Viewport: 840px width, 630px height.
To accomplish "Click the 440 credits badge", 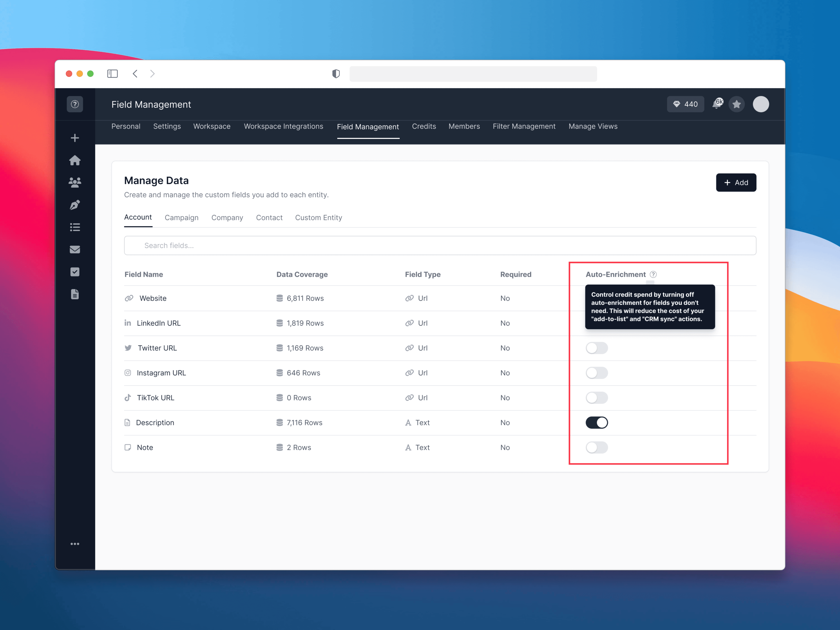I will pos(685,104).
